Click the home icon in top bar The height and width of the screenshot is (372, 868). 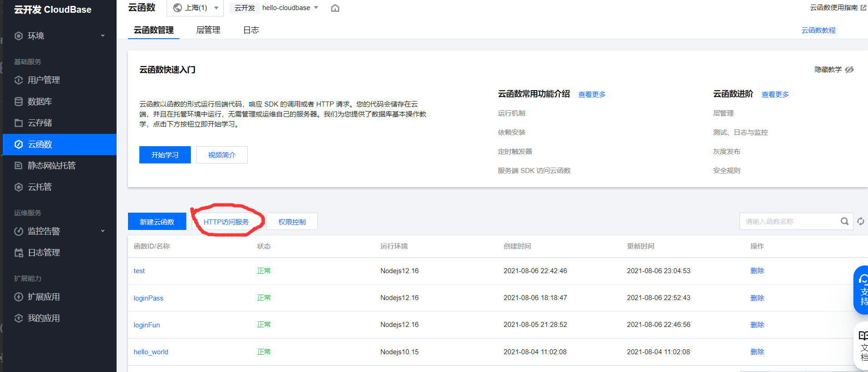[335, 8]
